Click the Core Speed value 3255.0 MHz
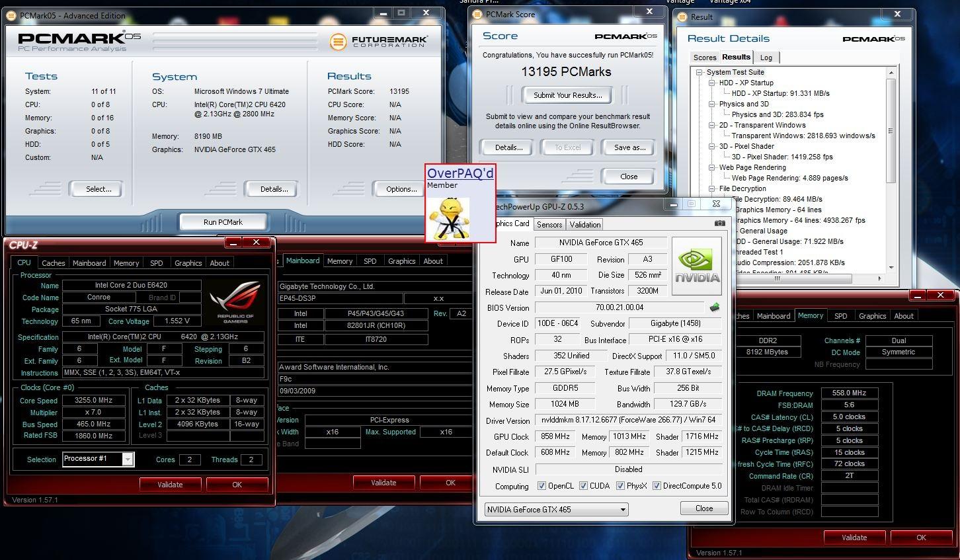Image resolution: width=960 pixels, height=560 pixels. click(94, 401)
